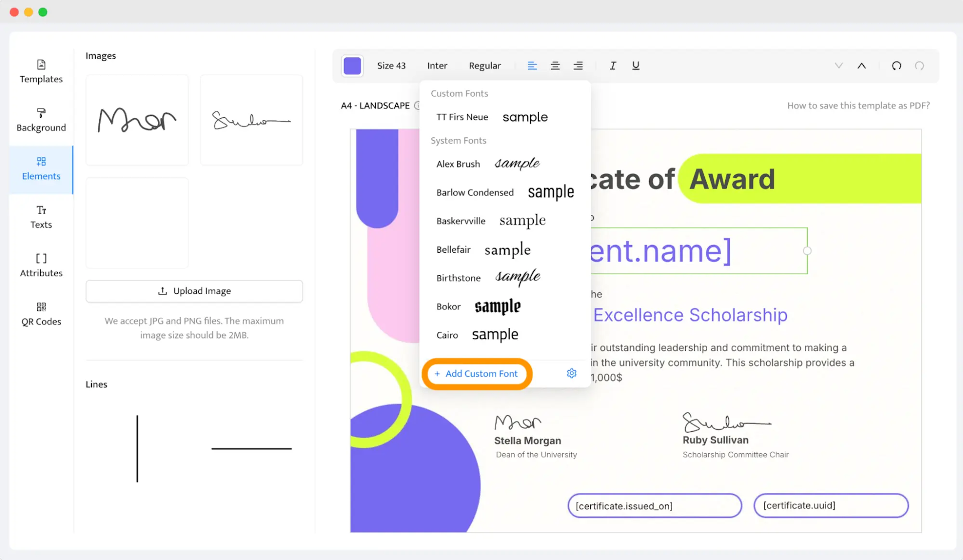Expand the font size dropdown
This screenshot has height=560, width=963.
(391, 65)
